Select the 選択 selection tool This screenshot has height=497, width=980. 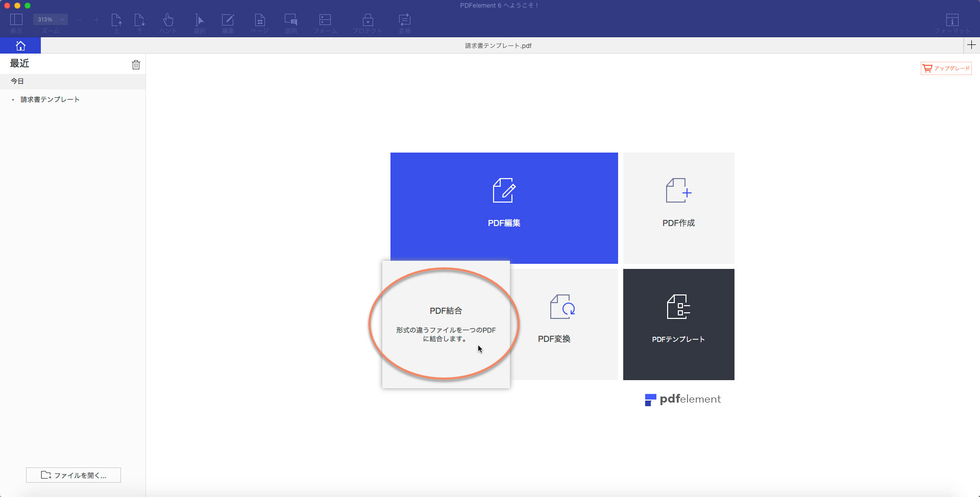click(199, 20)
